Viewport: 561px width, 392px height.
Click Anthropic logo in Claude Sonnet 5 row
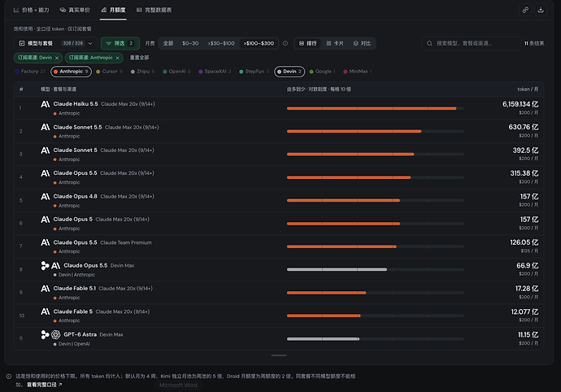(45, 150)
